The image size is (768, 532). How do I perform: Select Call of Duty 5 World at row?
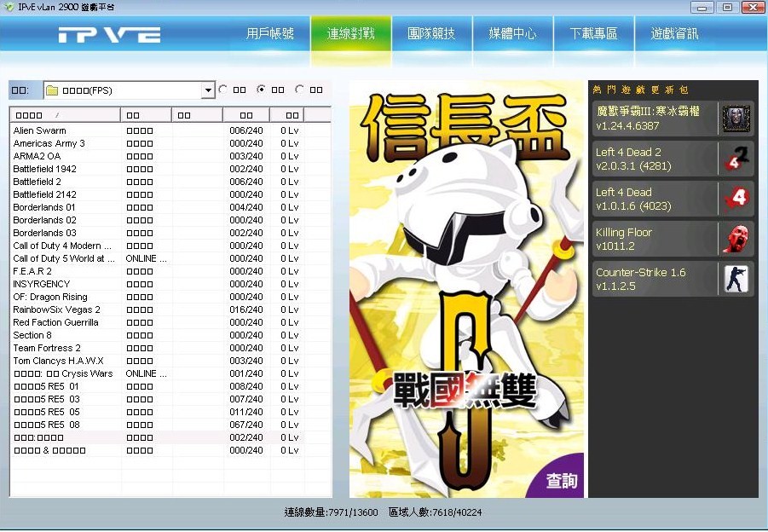click(x=157, y=258)
